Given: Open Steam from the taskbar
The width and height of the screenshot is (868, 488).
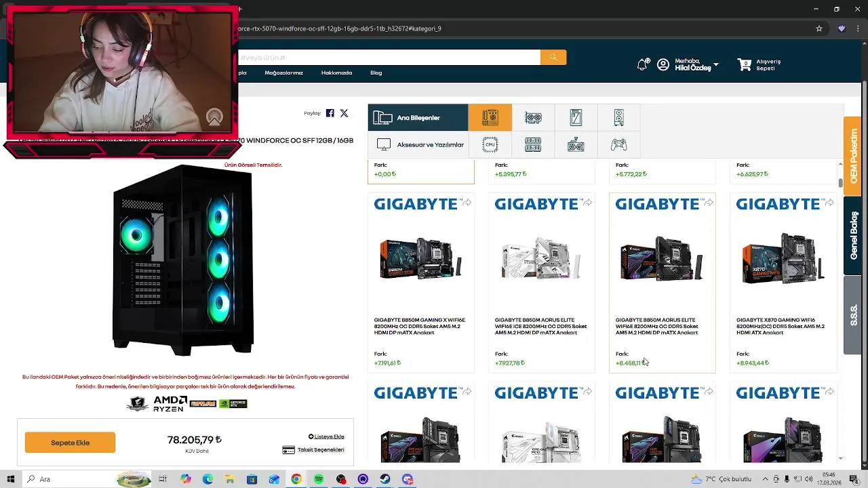Looking at the screenshot, I should coord(385,479).
